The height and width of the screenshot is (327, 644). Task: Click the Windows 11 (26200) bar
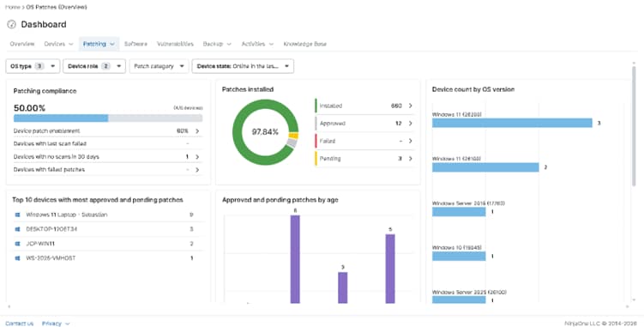tap(512, 123)
